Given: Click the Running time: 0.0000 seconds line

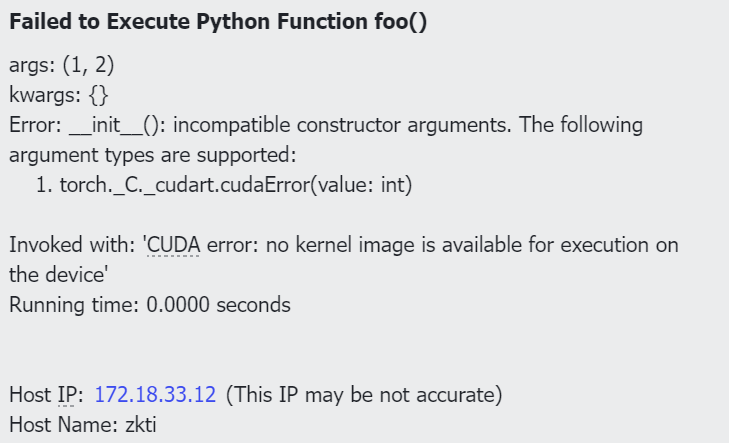Looking at the screenshot, I should (149, 305).
